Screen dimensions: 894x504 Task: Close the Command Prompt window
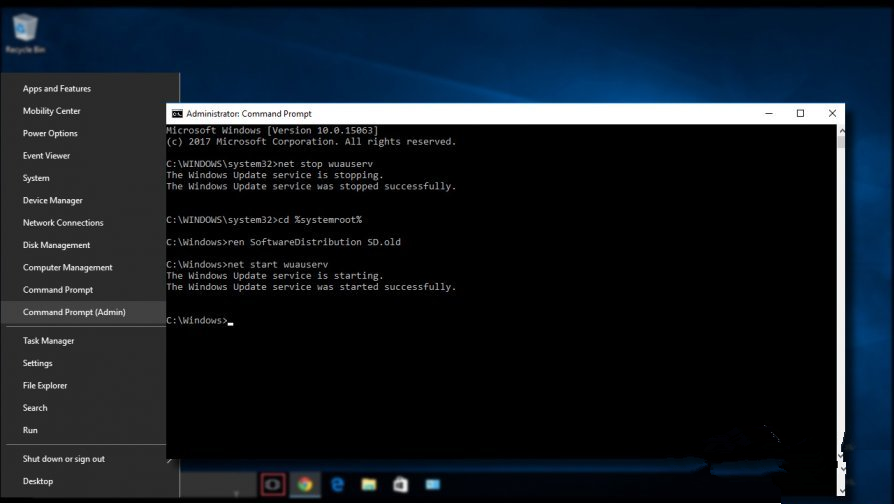coord(832,113)
